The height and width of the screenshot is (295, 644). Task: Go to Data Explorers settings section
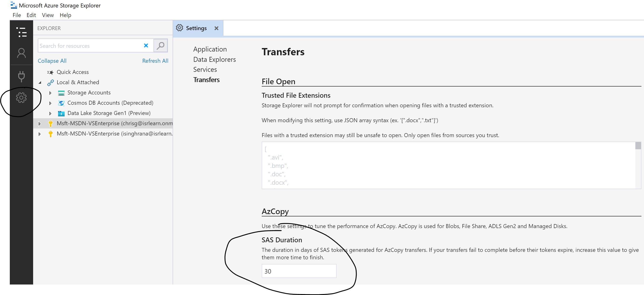tap(215, 59)
